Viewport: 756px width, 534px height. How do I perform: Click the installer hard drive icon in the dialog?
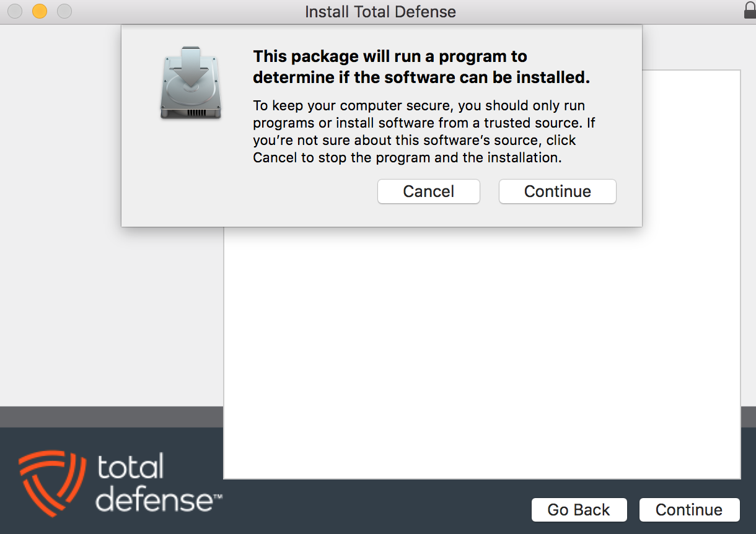coord(191,82)
